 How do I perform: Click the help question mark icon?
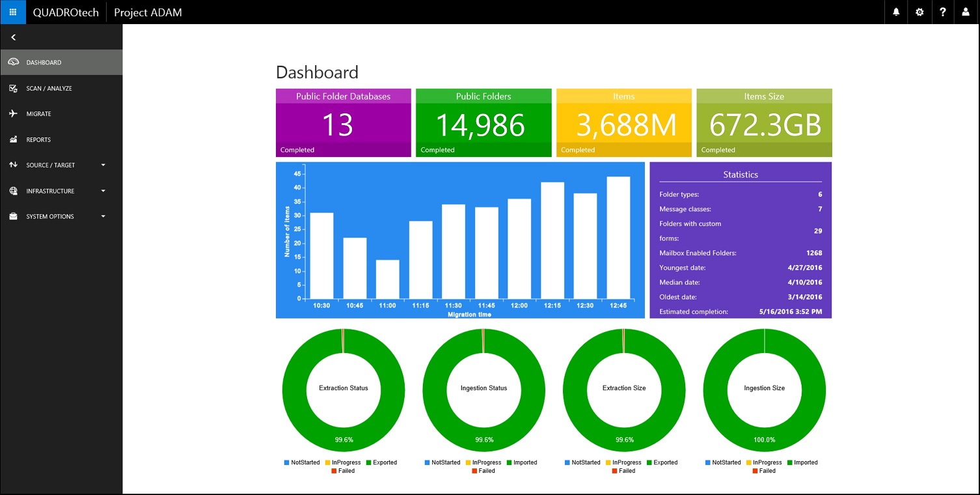pos(943,12)
